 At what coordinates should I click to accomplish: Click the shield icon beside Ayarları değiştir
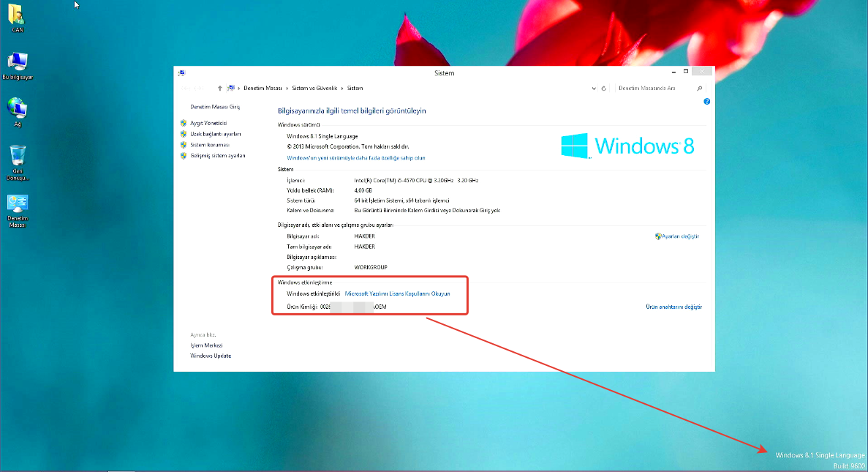[x=658, y=236]
